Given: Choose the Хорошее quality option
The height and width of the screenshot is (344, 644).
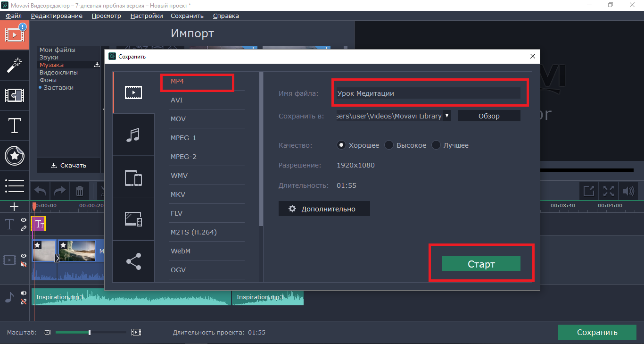Looking at the screenshot, I should point(341,145).
